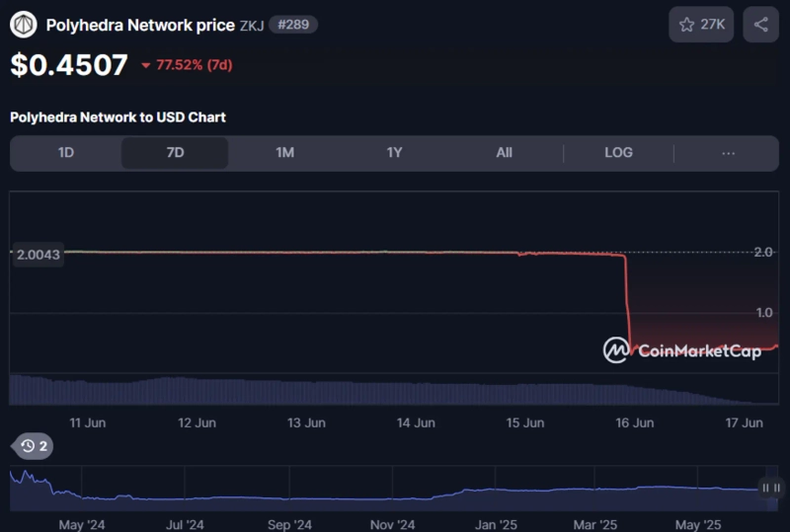
Task: Click the volume bars near 12 Jun
Action: pos(197,391)
